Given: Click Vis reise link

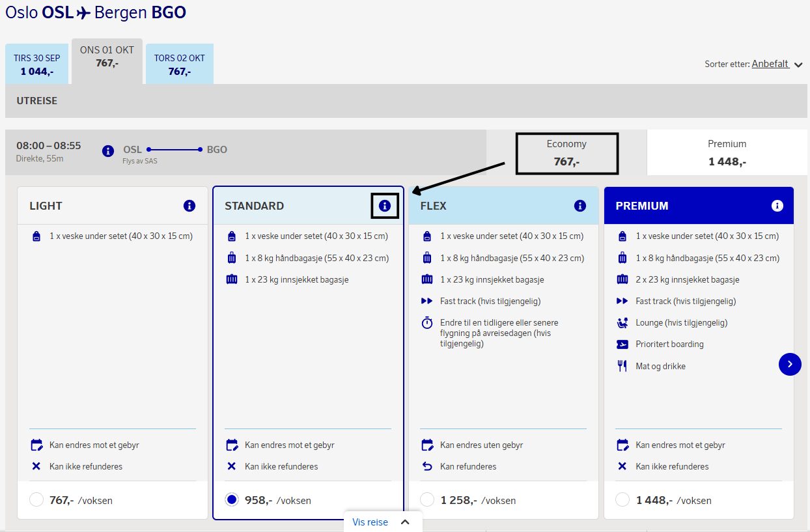Looking at the screenshot, I should pyautogui.click(x=370, y=522).
